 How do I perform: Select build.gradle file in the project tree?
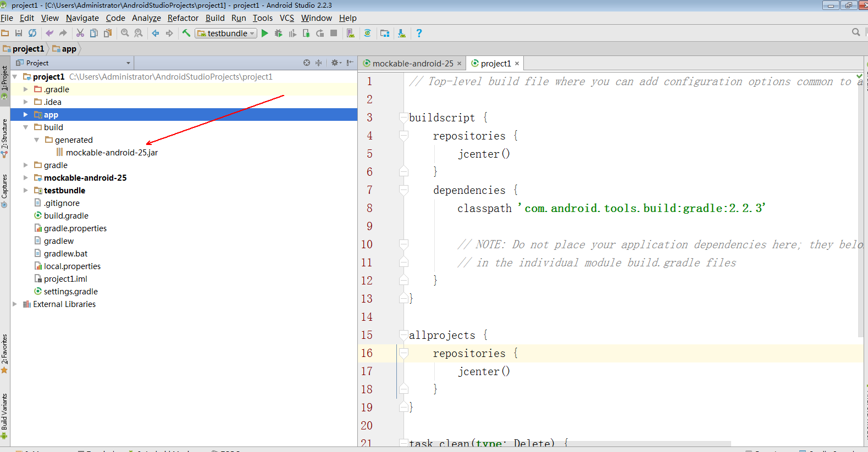pos(66,216)
